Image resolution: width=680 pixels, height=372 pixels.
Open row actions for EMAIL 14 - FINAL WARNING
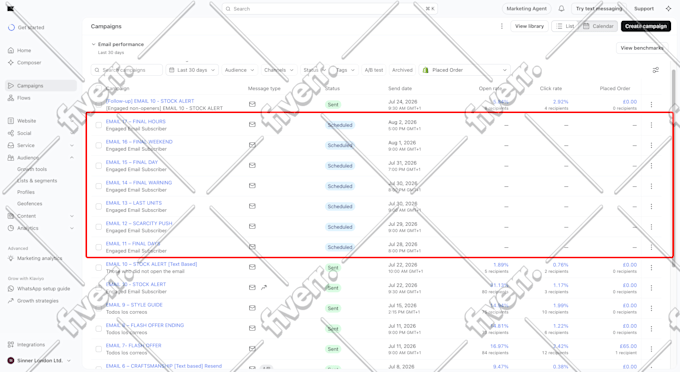click(651, 186)
